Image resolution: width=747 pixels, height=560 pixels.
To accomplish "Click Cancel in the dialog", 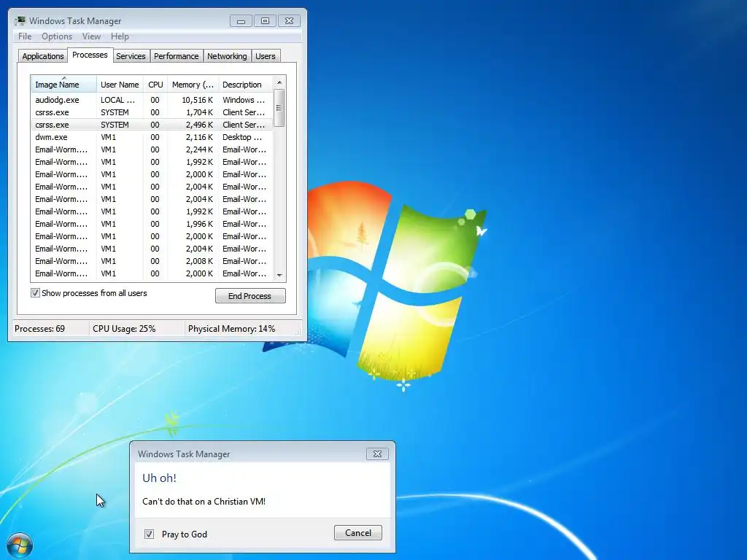I will pos(357,533).
